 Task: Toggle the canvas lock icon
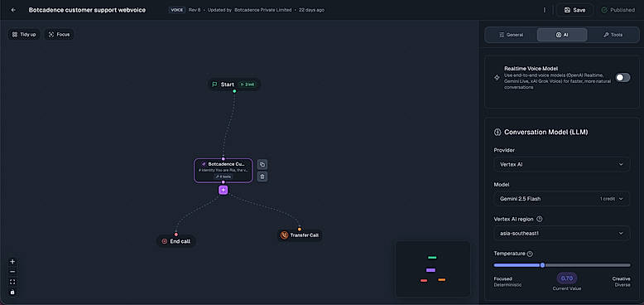(x=12, y=293)
